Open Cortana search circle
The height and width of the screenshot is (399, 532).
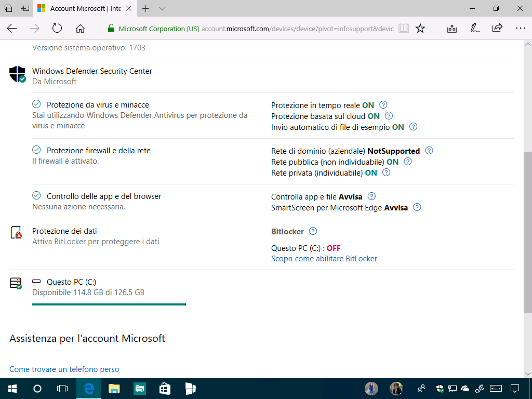coord(37,389)
